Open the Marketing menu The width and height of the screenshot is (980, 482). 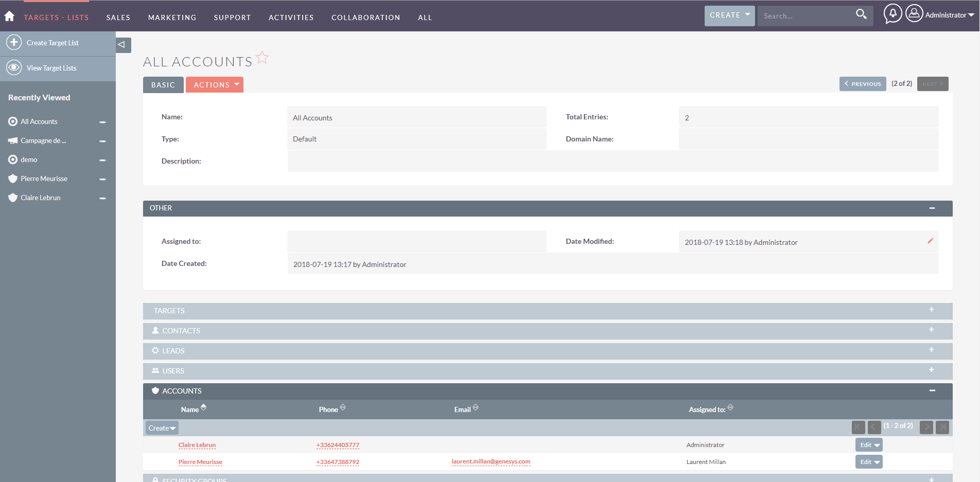pyautogui.click(x=172, y=17)
